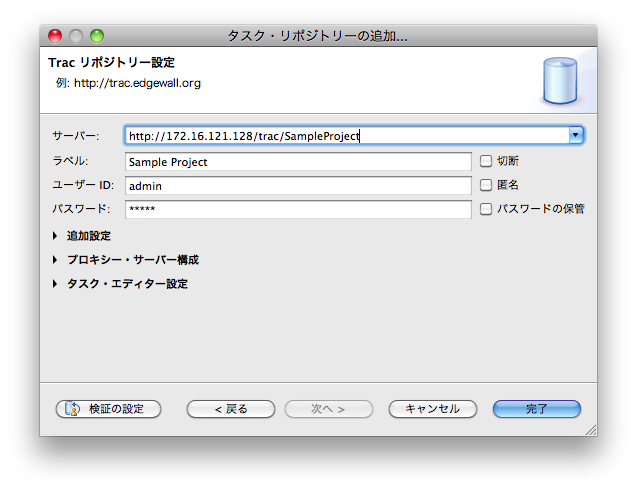The height and width of the screenshot is (491, 637).
Task: Click the red close window button
Action: [x=55, y=36]
